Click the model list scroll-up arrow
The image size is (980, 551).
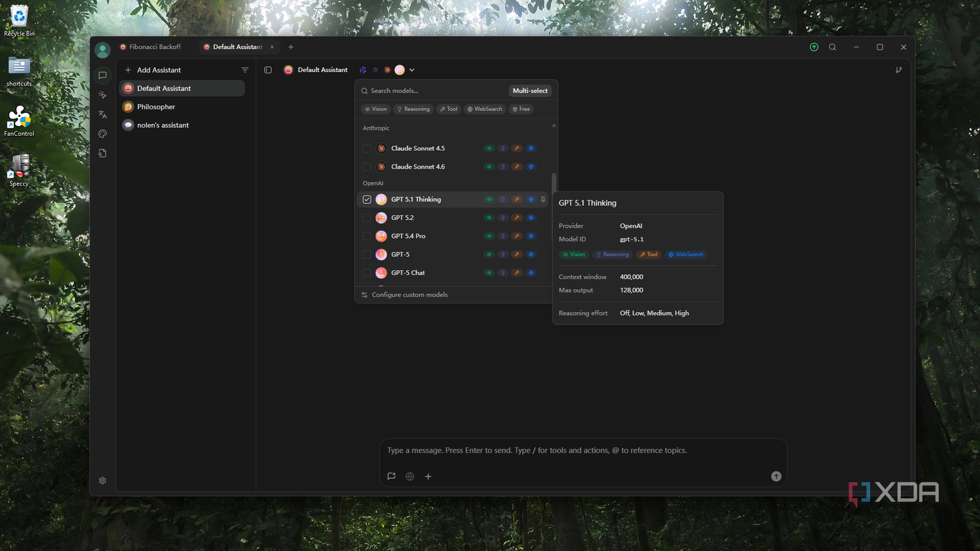[554, 125]
